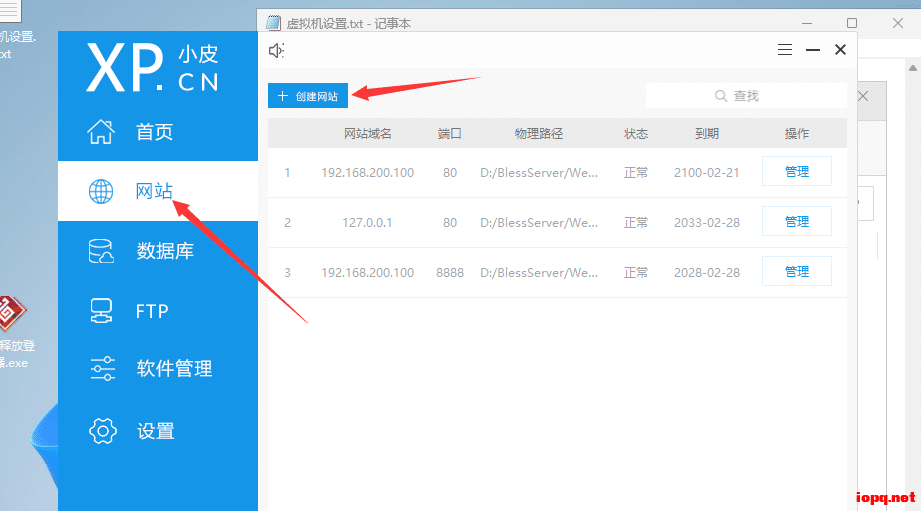Open 管理 dropdown for 127.0.0.1 site

coord(796,222)
